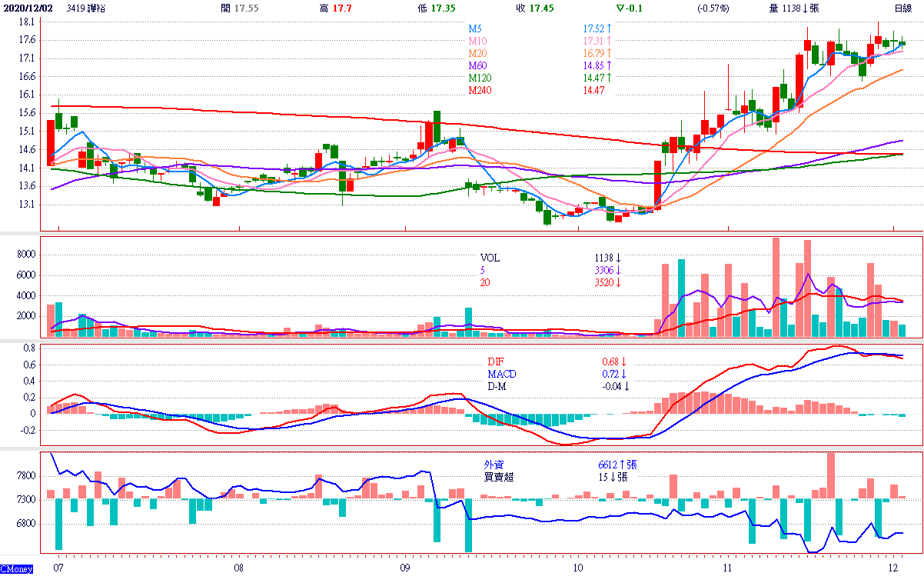924x583 pixels.
Task: Click the up arrow beside M5 value 17.52
Action: tap(609, 28)
